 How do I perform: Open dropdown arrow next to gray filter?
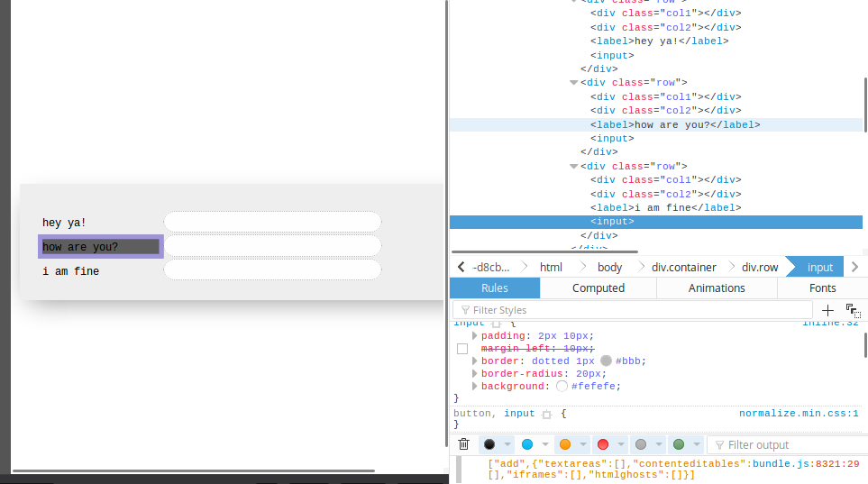659,444
